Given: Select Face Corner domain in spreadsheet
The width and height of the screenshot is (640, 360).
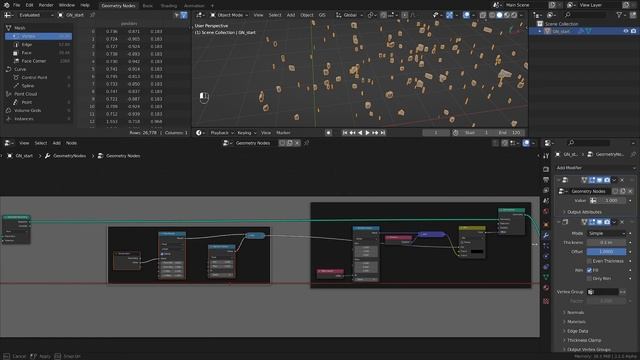Looking at the screenshot, I should click(x=38, y=61).
